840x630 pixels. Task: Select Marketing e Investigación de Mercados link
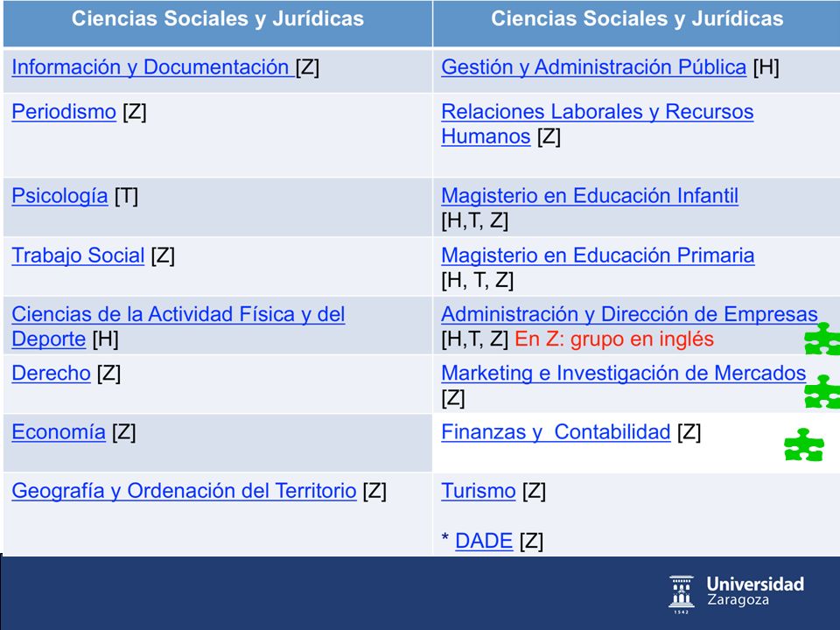(624, 374)
